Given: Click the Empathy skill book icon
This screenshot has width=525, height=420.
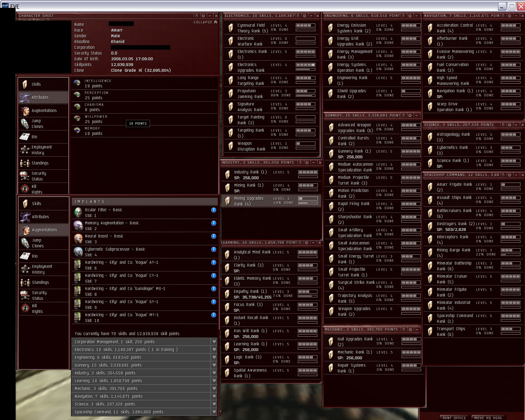Looking at the screenshot, I should (x=227, y=294).
